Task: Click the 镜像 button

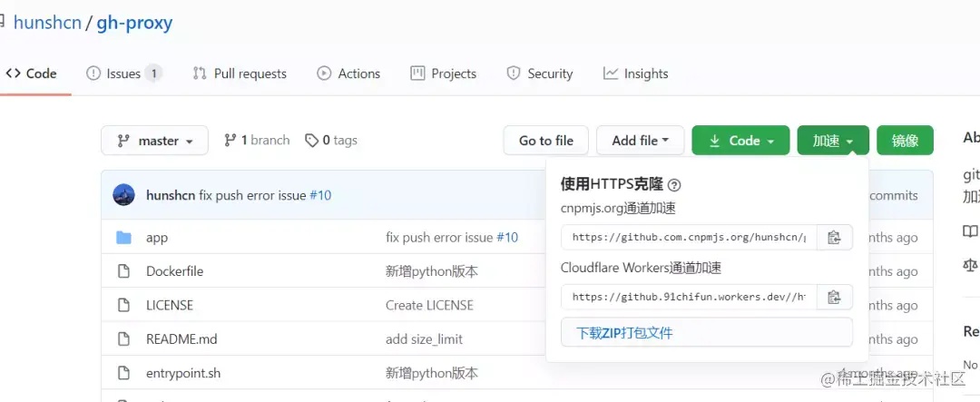Action: [905, 141]
